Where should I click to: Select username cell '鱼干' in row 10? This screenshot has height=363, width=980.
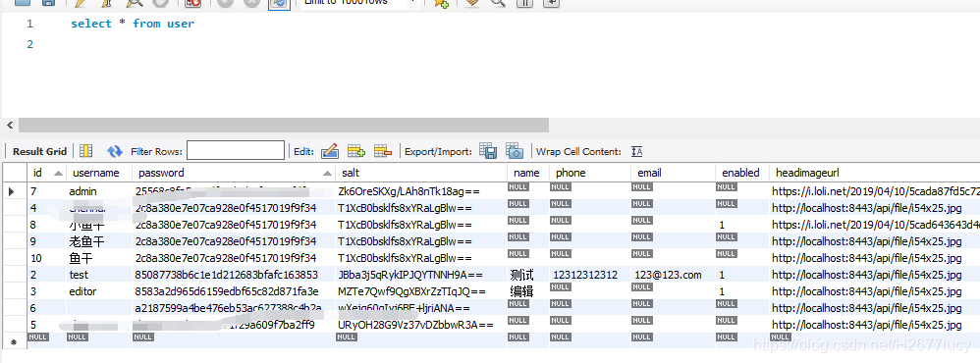click(99, 258)
